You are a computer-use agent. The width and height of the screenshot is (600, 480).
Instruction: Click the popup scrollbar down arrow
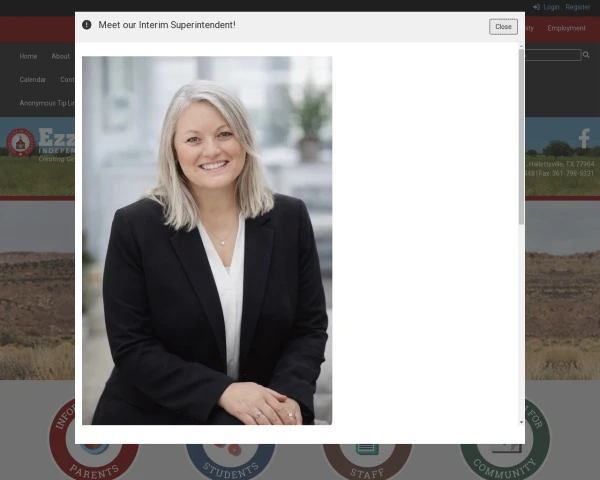click(521, 422)
